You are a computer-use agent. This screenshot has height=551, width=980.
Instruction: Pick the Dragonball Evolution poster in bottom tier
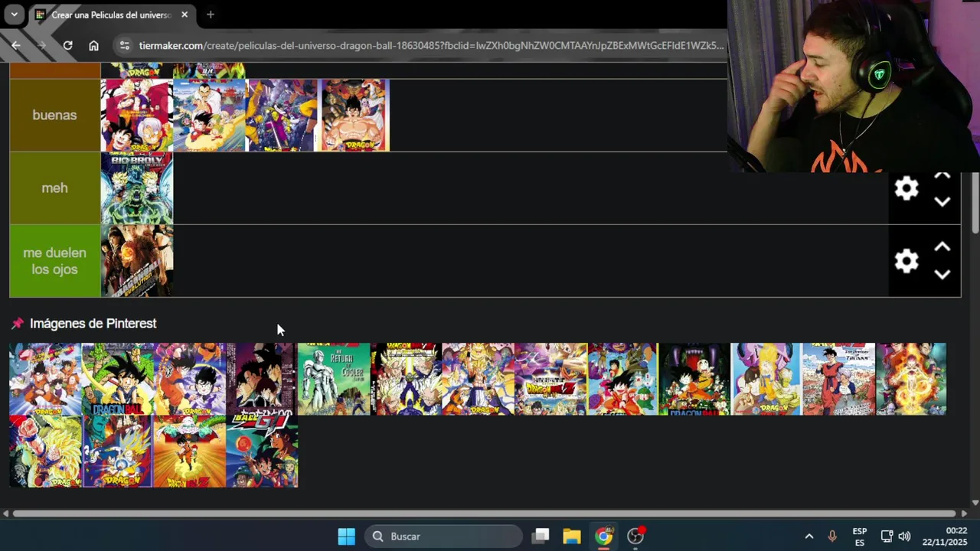point(136,260)
